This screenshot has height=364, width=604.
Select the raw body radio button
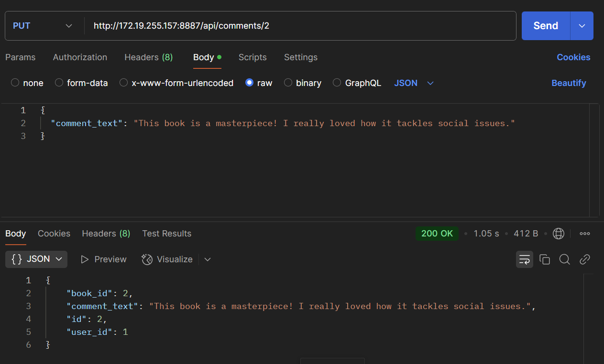click(249, 83)
